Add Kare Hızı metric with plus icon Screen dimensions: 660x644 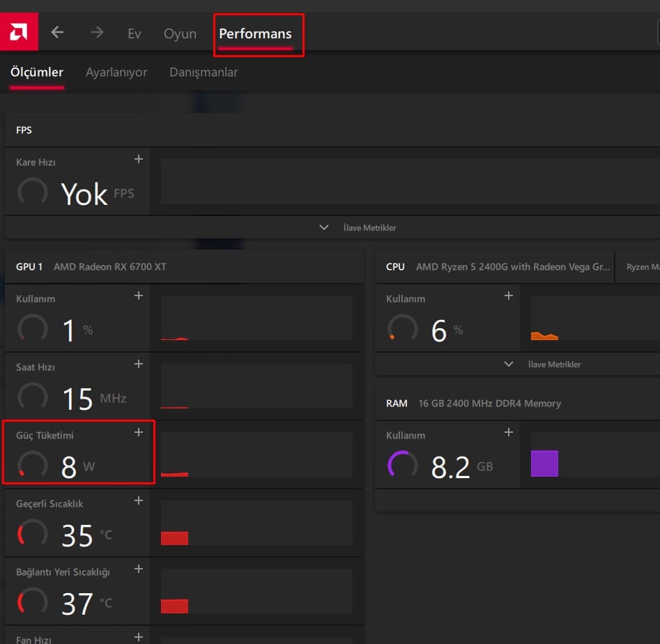point(139,159)
